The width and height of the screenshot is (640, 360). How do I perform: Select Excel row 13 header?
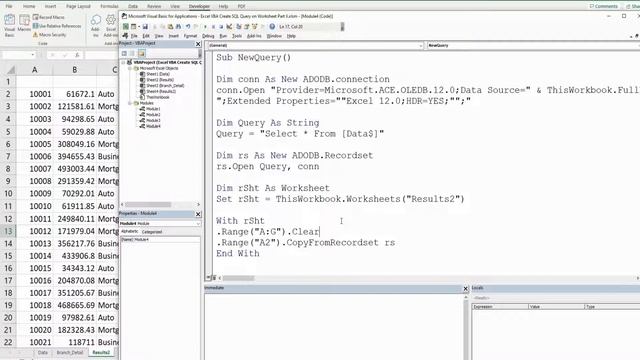tap(8, 231)
